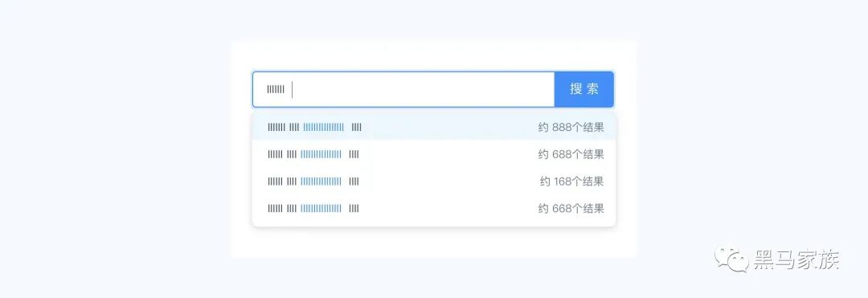Click the 黑马家族 watermark text
The width and height of the screenshot is (868, 298).
tap(796, 260)
